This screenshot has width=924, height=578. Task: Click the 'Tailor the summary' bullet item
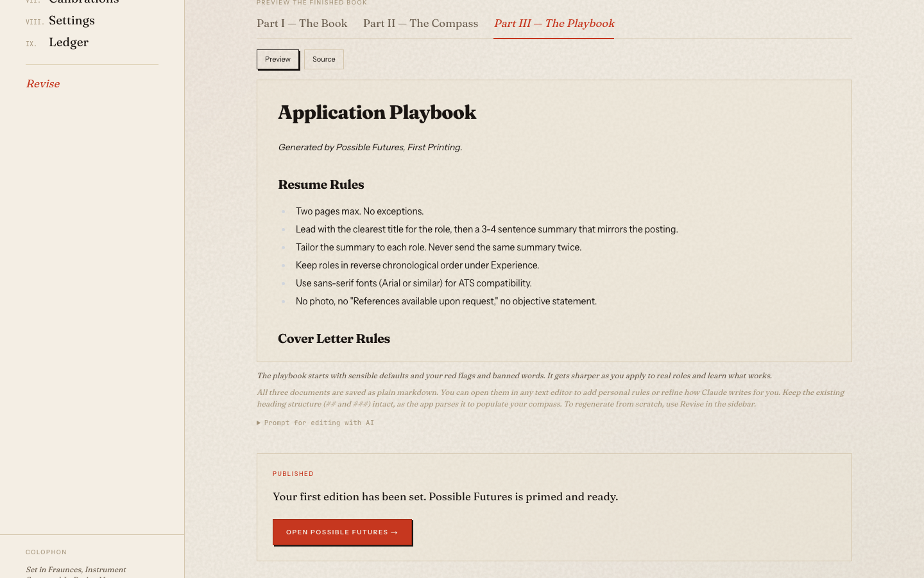(438, 247)
